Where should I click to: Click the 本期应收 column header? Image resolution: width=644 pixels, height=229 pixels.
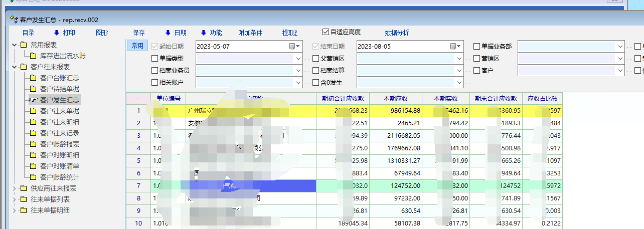(x=396, y=98)
